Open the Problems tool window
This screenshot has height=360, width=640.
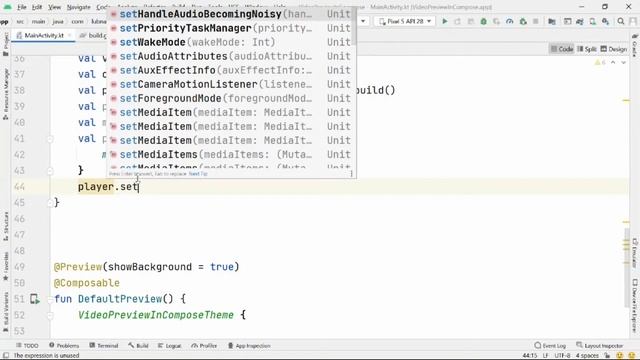(64, 346)
